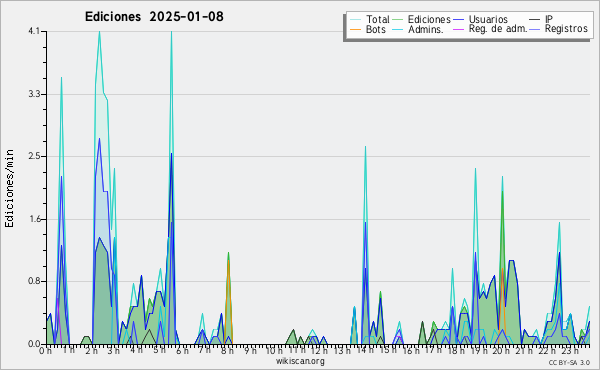Screen dimensions: 600x370
Task: Click the '0 h' x-axis tick label
Action: [45, 351]
